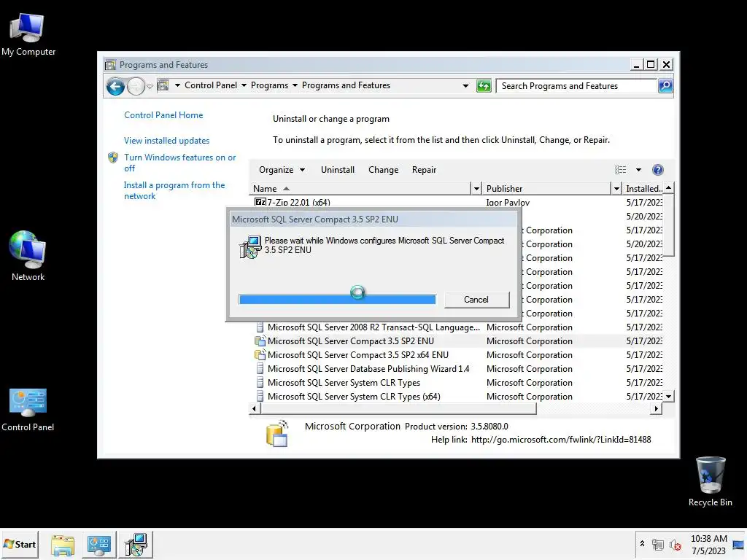747x560 pixels.
Task: Select Control Panel taskbar button
Action: pyautogui.click(x=99, y=545)
